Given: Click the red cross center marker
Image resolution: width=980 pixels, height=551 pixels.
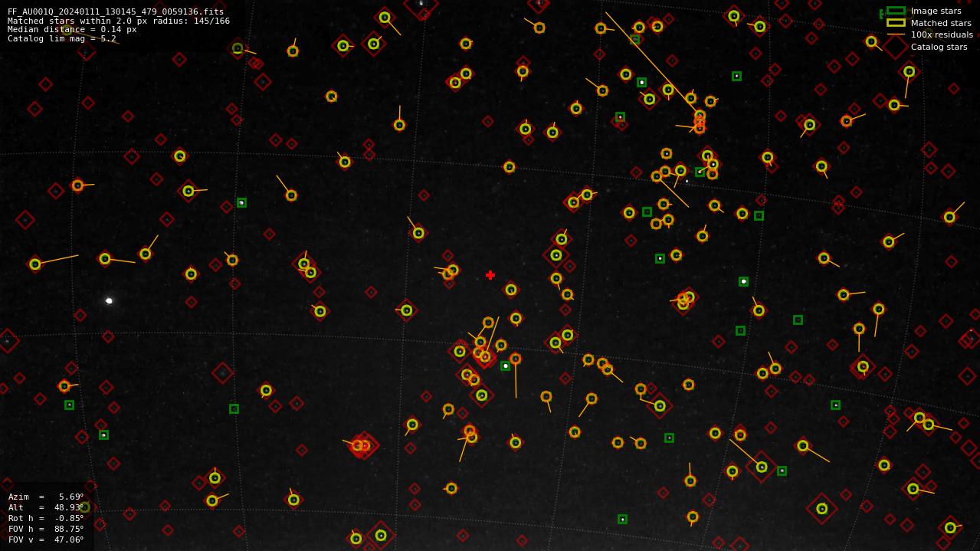Looking at the screenshot, I should [490, 275].
